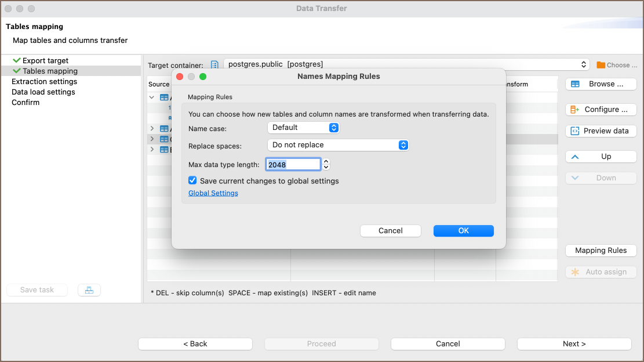Click the icon button beside Save task
The height and width of the screenshot is (362, 644).
89,290
